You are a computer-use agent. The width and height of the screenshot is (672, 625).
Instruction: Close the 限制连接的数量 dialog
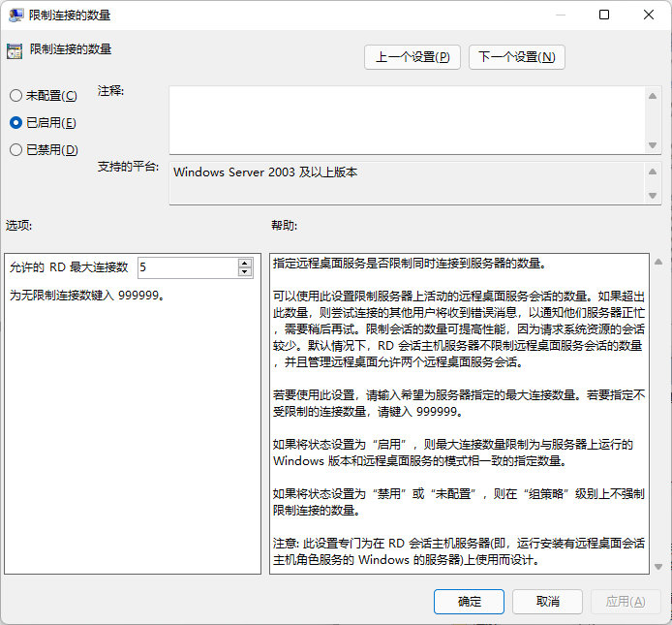649,15
